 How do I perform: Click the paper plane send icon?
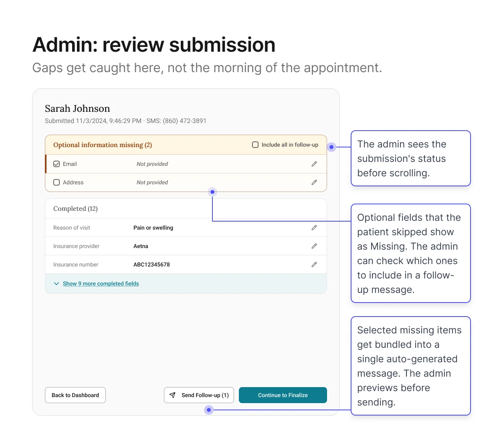click(x=172, y=395)
